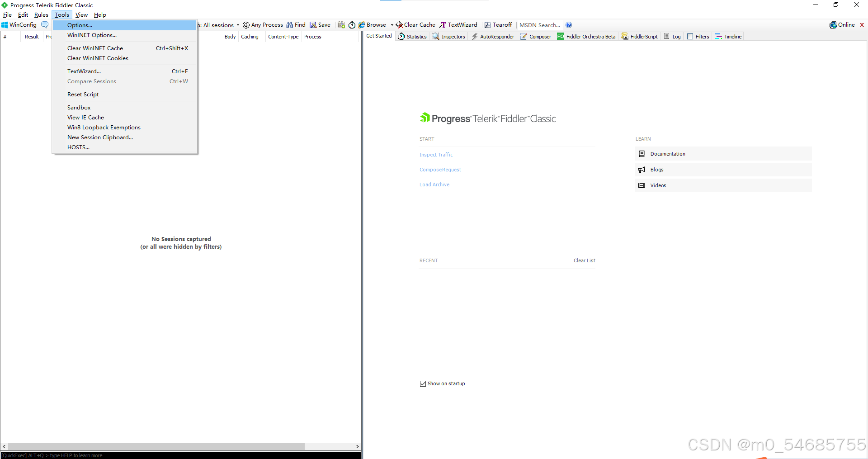Open TextWizard from the toolbar

pos(458,25)
